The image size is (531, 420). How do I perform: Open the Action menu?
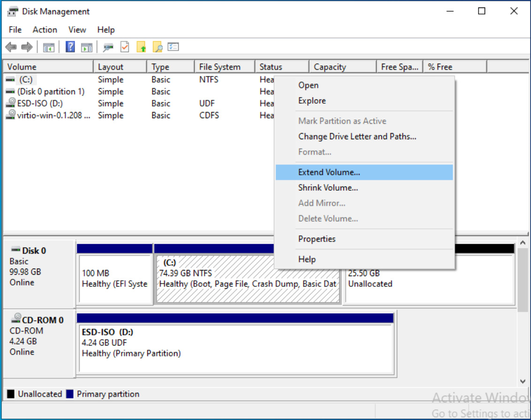45,30
